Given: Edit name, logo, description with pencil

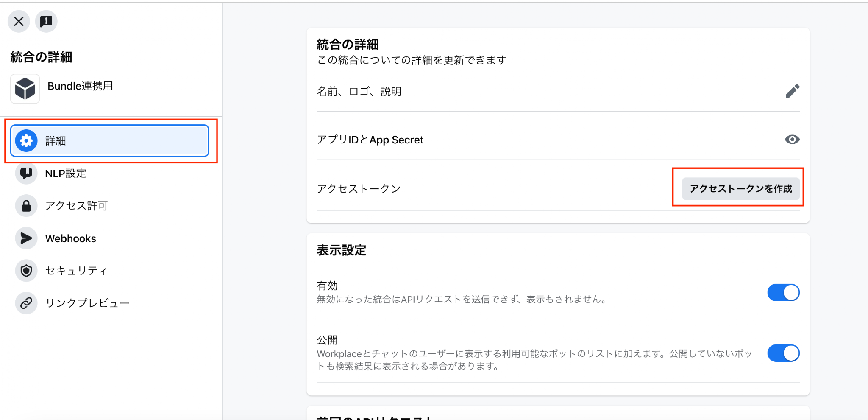Looking at the screenshot, I should 792,91.
